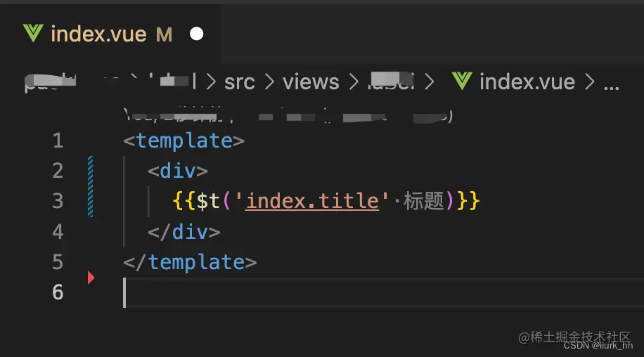Click line number 1 in the gutter
The height and width of the screenshot is (357, 644).
click(x=58, y=141)
